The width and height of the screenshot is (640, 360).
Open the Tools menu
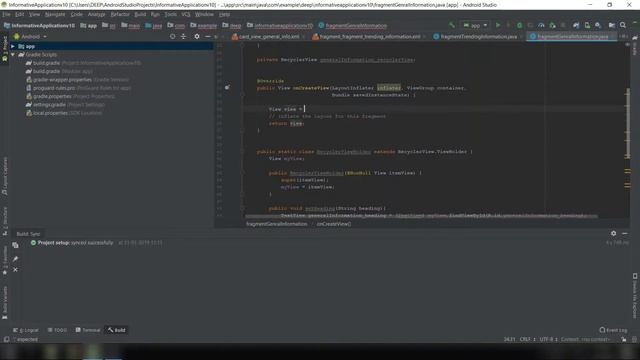click(x=171, y=14)
